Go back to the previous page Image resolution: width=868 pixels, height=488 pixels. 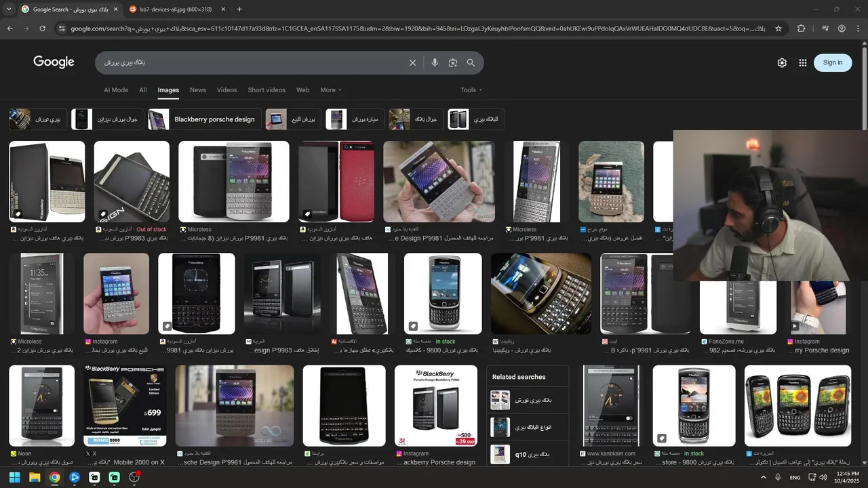tap(9, 28)
